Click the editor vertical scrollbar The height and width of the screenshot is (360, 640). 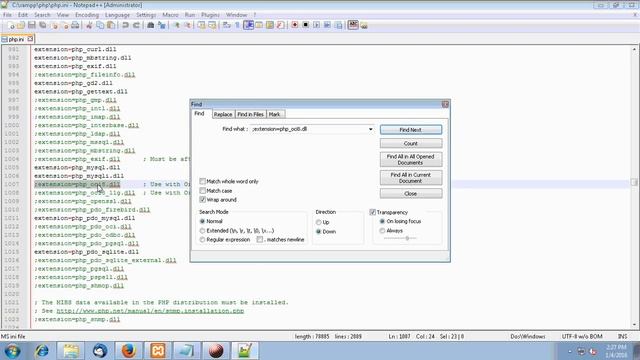coord(634,187)
